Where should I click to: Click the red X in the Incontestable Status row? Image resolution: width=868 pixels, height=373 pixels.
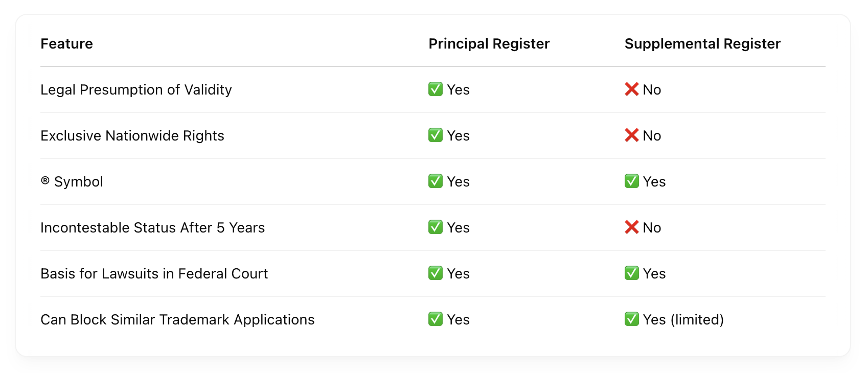631,227
